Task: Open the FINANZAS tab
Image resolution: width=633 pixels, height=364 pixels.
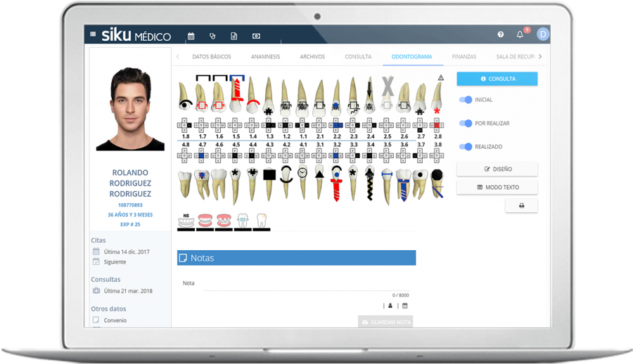Action: pos(464,56)
